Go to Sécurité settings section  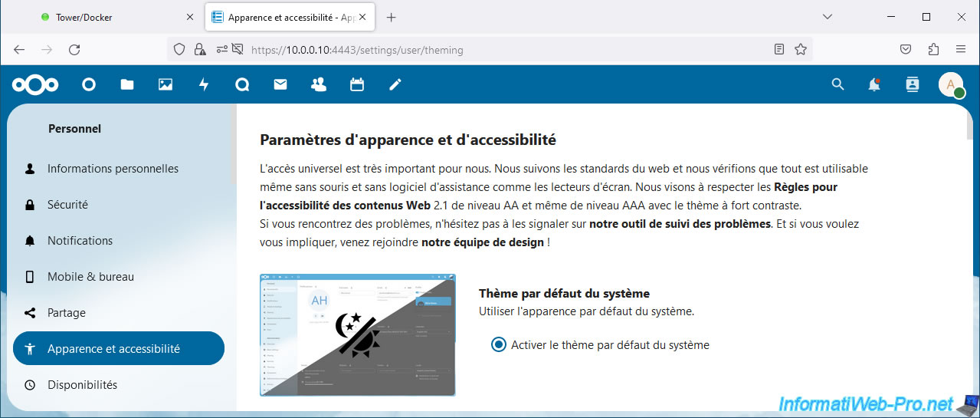tap(67, 205)
